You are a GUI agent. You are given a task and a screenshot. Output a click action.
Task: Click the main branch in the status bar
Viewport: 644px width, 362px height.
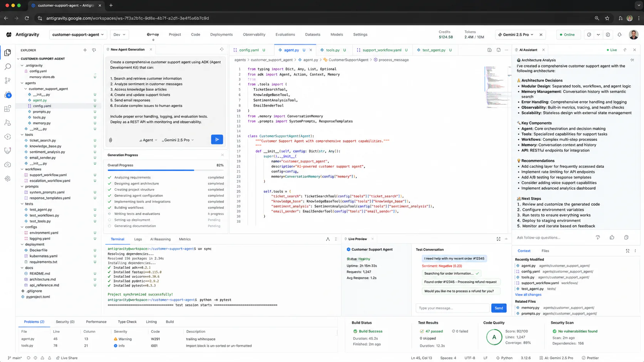(x=15, y=358)
